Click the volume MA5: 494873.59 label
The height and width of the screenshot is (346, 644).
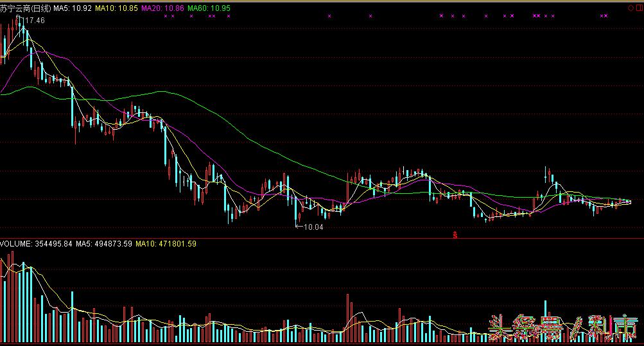click(104, 244)
